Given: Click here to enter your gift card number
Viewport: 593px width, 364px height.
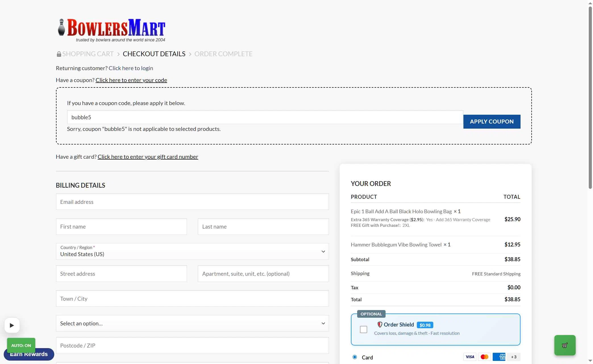Looking at the screenshot, I should pos(148,157).
